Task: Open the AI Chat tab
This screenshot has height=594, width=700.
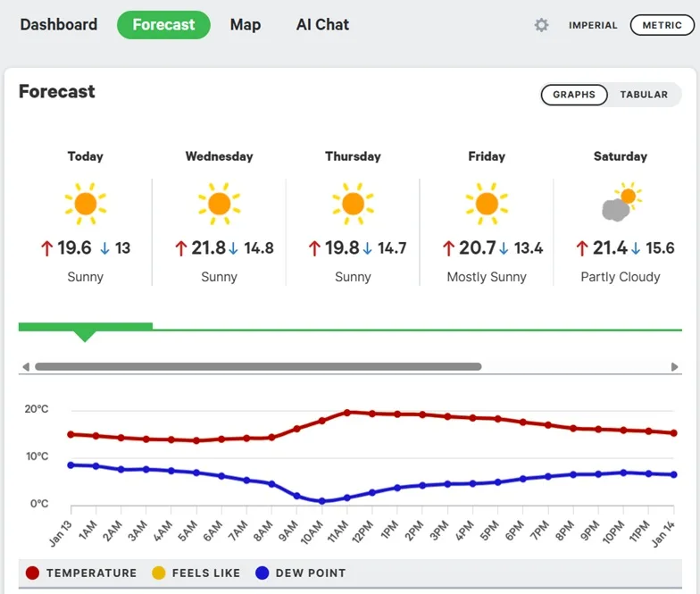Action: (322, 25)
